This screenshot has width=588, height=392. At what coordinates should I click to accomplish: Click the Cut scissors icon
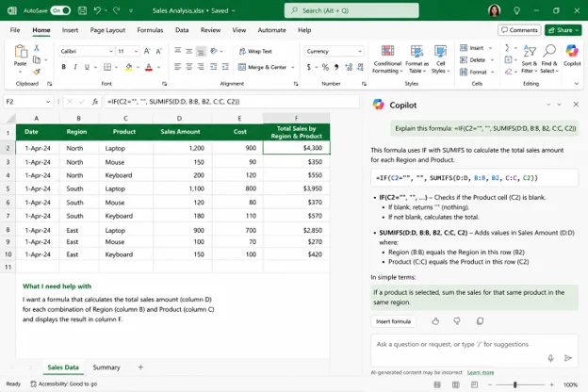37,48
